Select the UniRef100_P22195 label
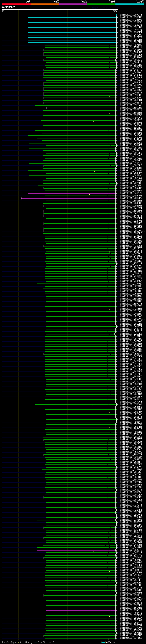Image resolution: width=146 pixels, height=644 pixels. tap(131, 392)
